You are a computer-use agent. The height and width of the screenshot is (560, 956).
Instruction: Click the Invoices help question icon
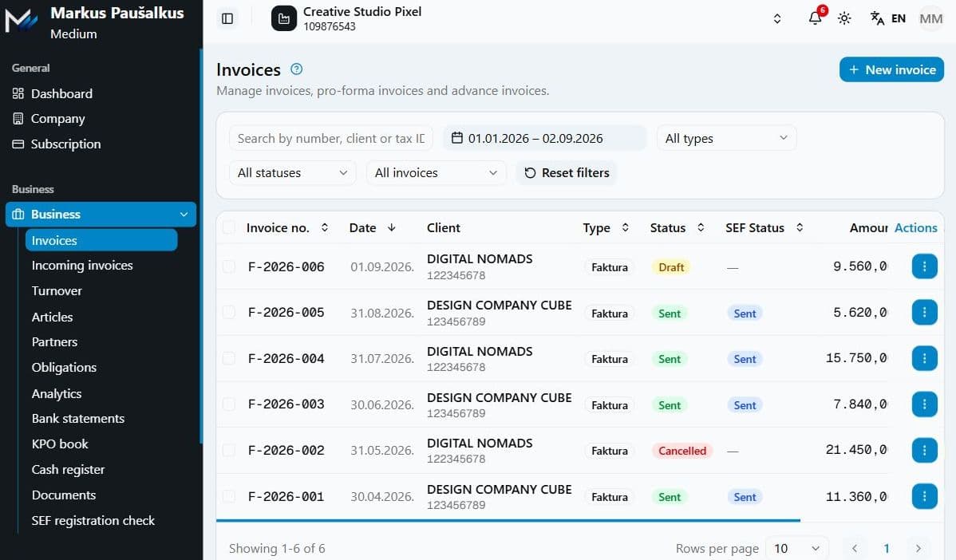coord(296,69)
